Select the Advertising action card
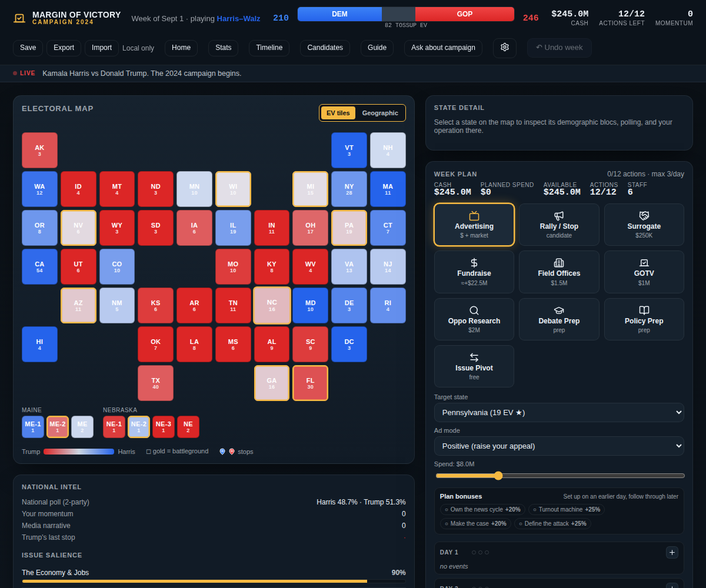This screenshot has width=706, height=588. [x=474, y=225]
